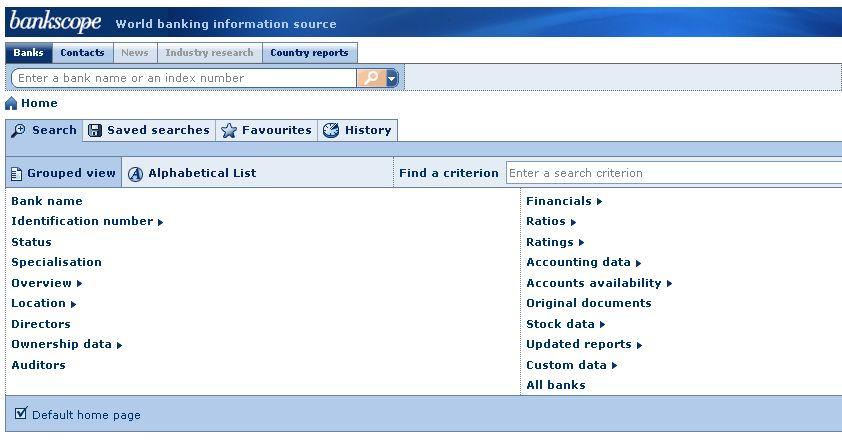This screenshot has width=842, height=446.
Task: Uncheck the Default home page checkbox
Action: pos(21,413)
